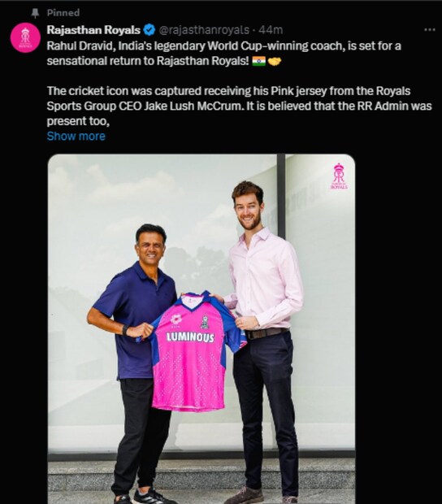Open the Rajasthan Royals display name
Image resolution: width=442 pixels, height=504 pixels.
pyautogui.click(x=93, y=30)
